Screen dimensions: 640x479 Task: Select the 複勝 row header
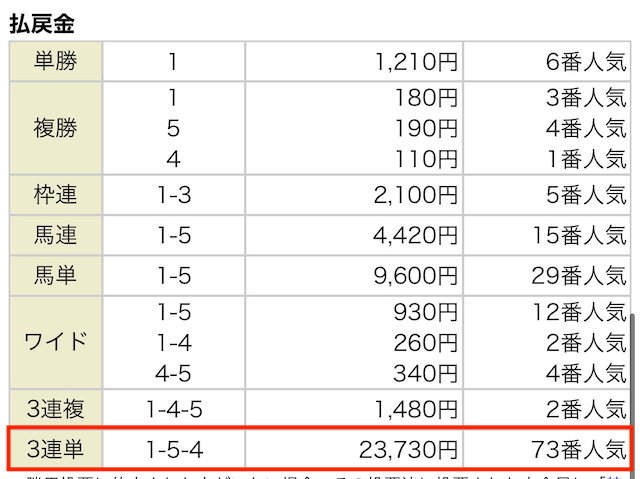coord(54,129)
